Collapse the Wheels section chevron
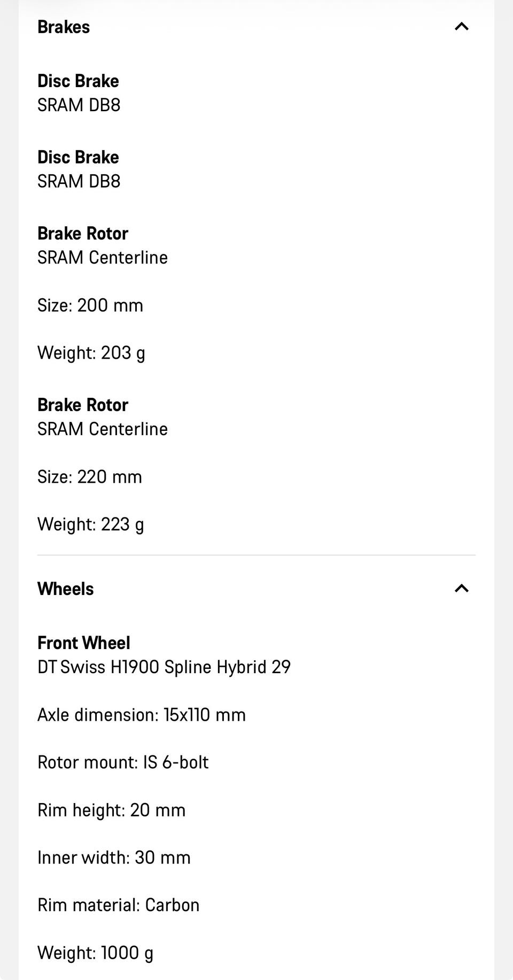Screen dimensions: 513x980 (461, 588)
